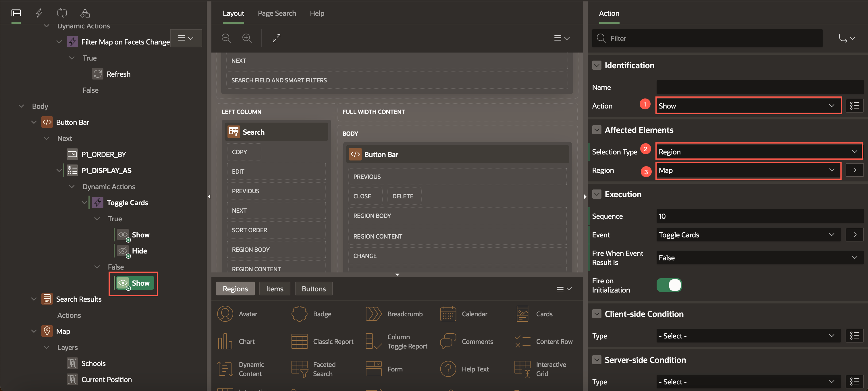Screen dimensions: 868x391
Task: Open the Selection Type dropdown
Action: pos(758,152)
